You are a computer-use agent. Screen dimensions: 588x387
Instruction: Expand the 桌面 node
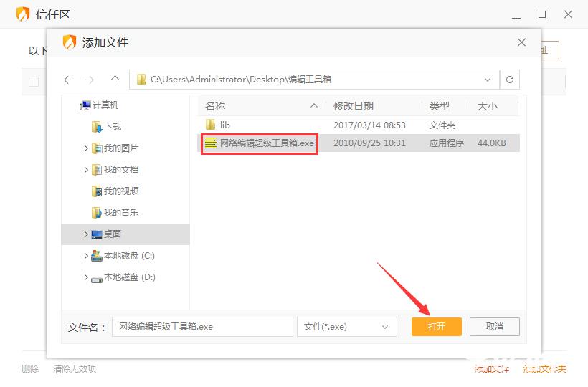point(86,234)
